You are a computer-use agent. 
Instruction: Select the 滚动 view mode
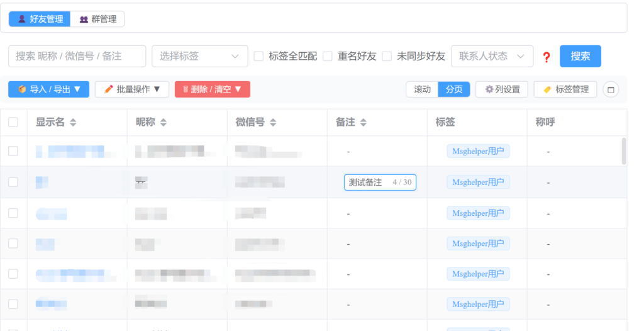(422, 89)
